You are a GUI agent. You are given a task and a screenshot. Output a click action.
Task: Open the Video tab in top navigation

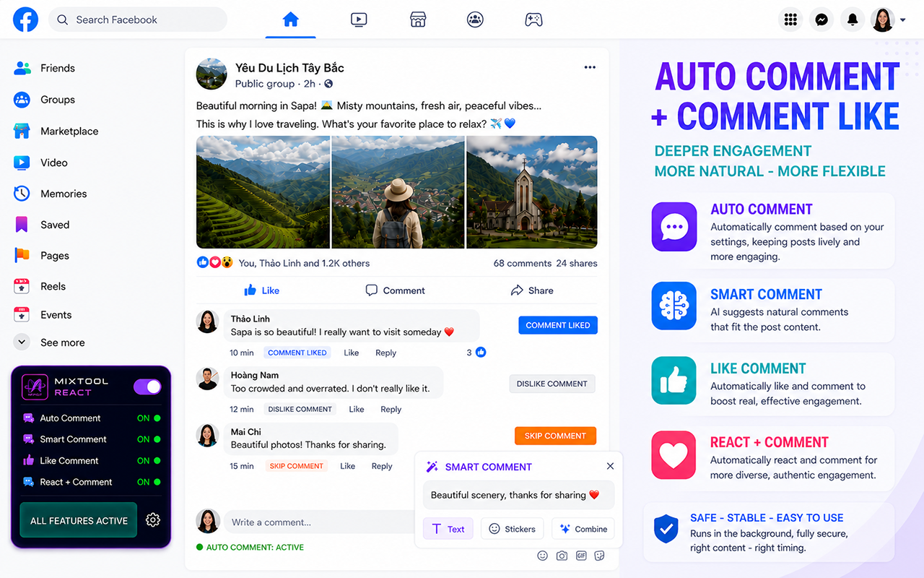pyautogui.click(x=359, y=20)
